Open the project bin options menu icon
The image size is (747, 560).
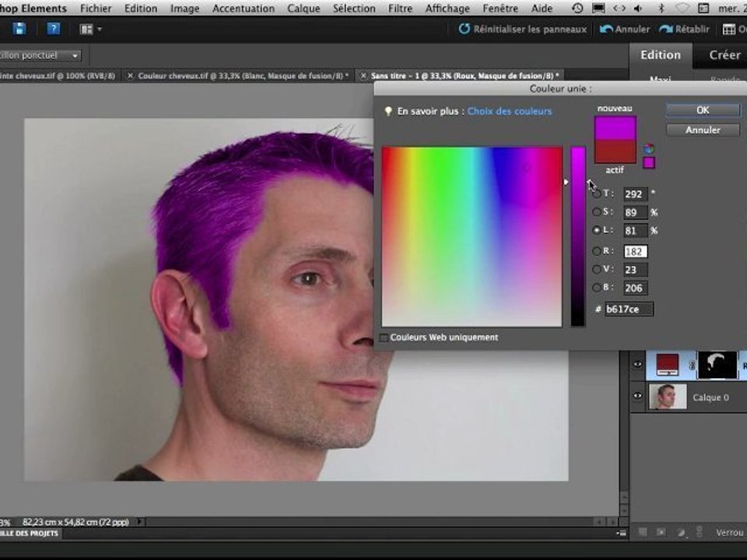click(621, 534)
